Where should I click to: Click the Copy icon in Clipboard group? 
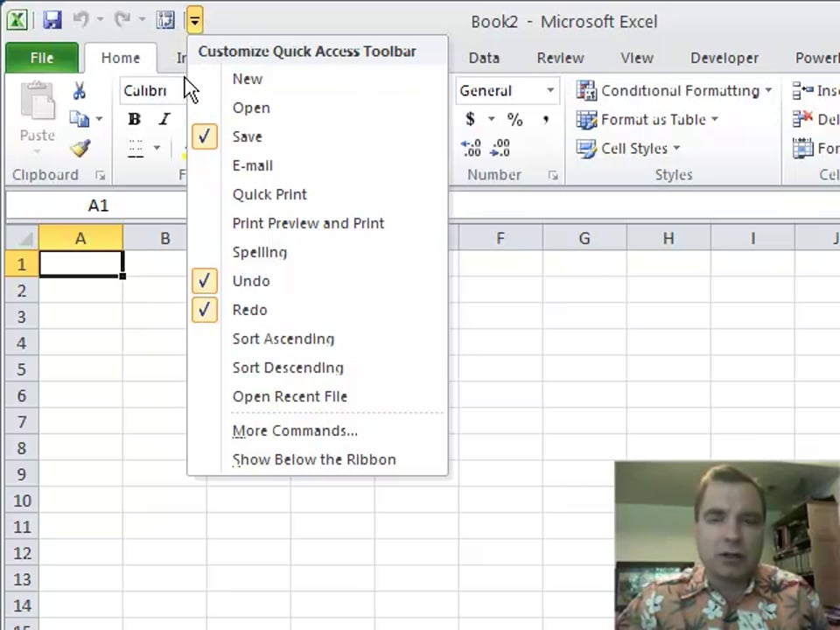[80, 119]
